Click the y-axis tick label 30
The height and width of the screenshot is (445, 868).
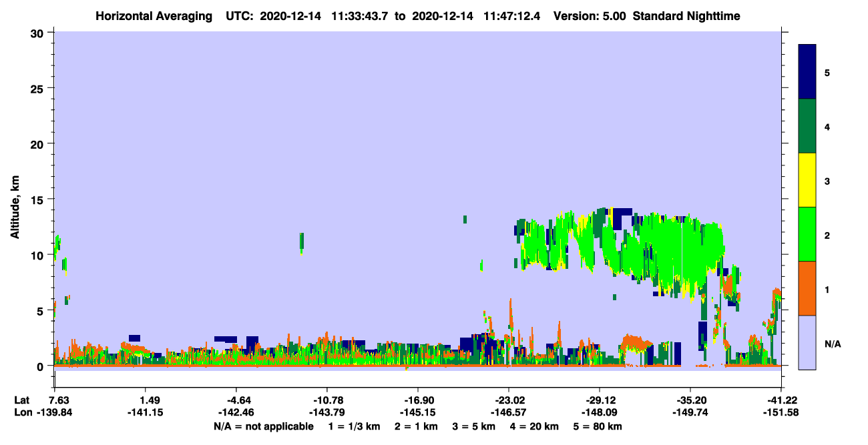pos(39,33)
